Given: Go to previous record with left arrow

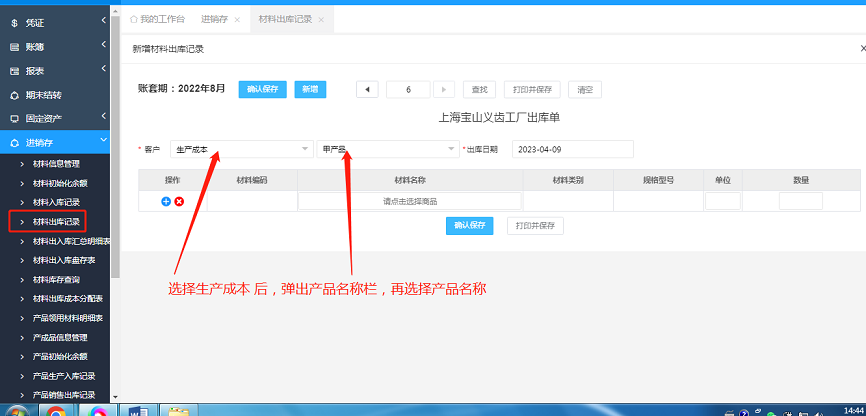Looking at the screenshot, I should pyautogui.click(x=367, y=89).
